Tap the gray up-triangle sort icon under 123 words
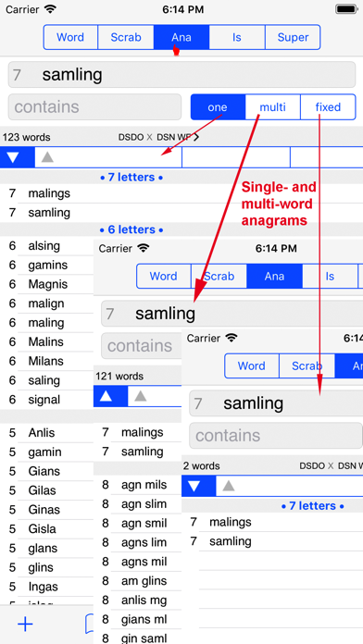 tap(47, 157)
